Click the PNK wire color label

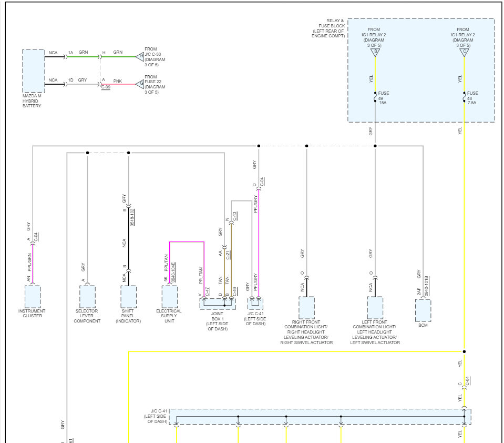point(118,81)
